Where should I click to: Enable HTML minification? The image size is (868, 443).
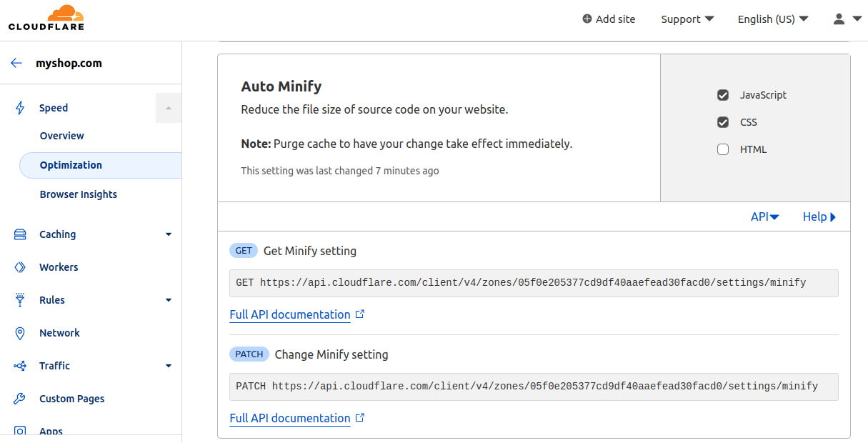click(723, 149)
